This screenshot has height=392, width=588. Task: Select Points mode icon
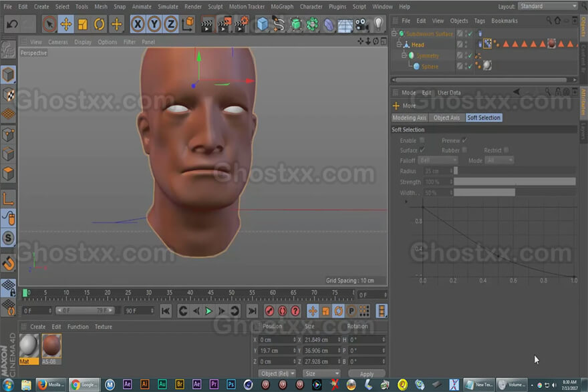(8, 134)
